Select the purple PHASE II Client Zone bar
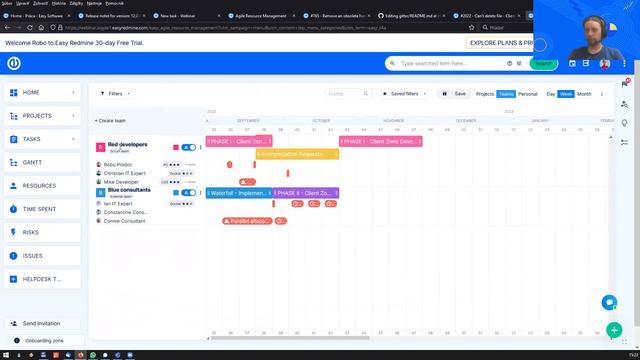 pos(306,193)
